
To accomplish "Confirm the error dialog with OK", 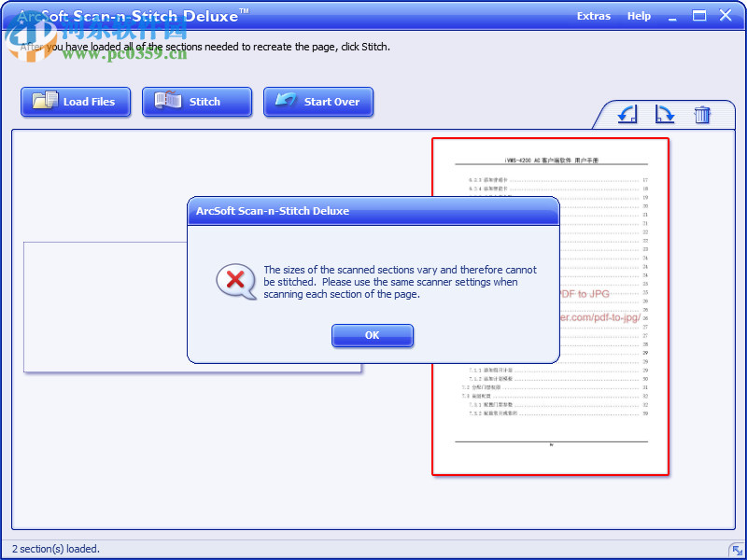I will [372, 335].
